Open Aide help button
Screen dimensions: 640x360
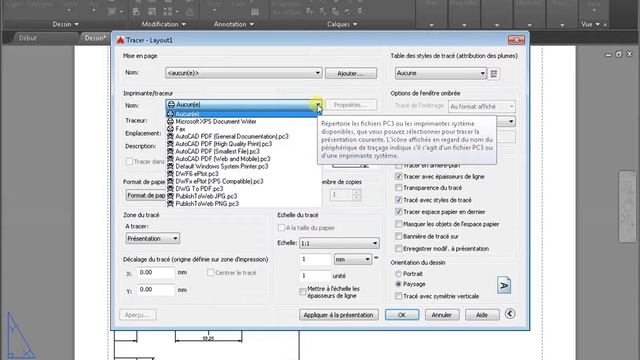click(x=482, y=315)
